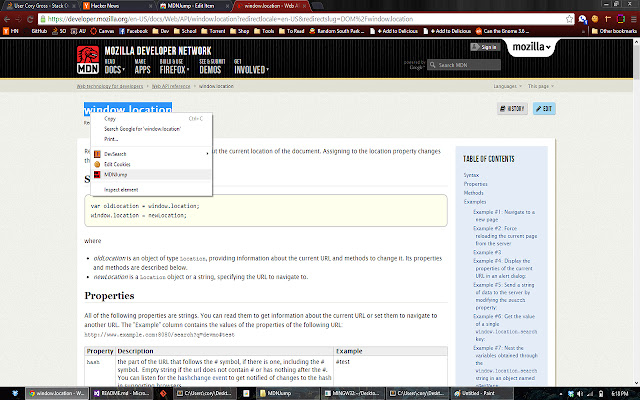
Task: Open Example #1 Navigate to a new page link
Action: tap(504, 216)
